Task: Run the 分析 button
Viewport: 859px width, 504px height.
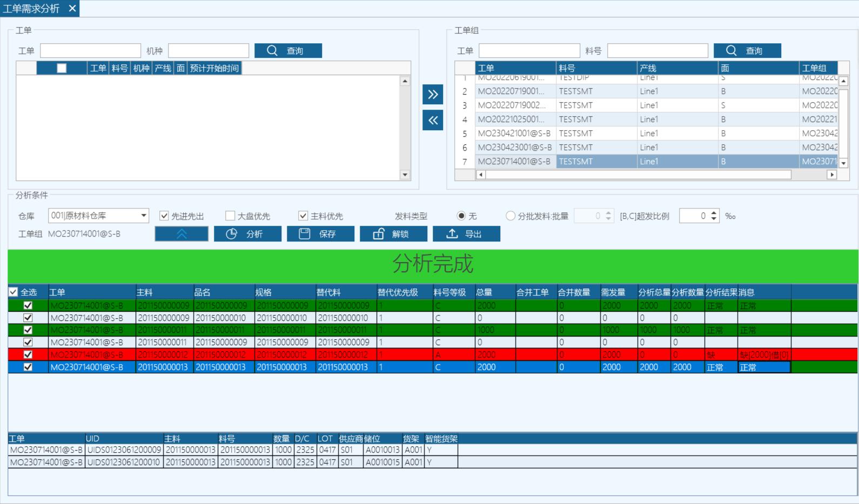Action: (x=247, y=234)
